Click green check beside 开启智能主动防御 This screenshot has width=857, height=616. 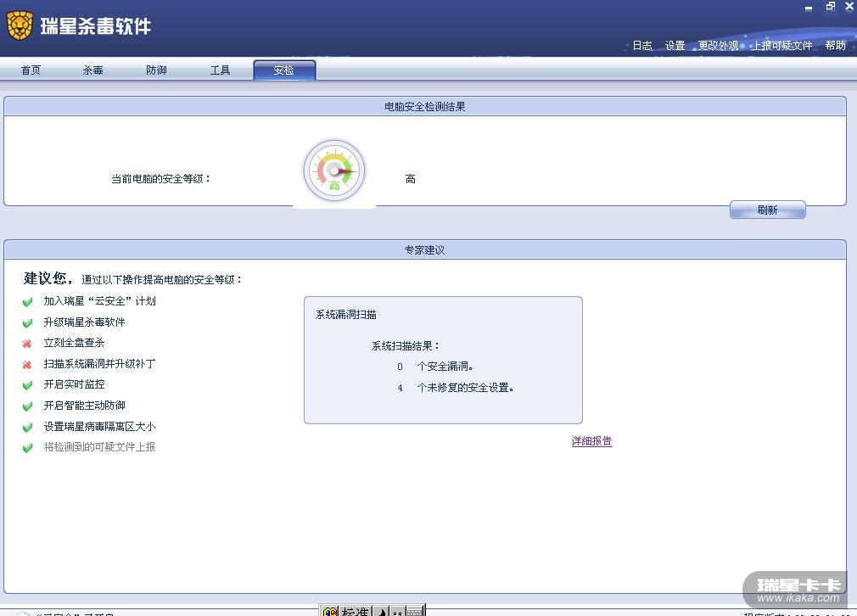[x=27, y=406]
